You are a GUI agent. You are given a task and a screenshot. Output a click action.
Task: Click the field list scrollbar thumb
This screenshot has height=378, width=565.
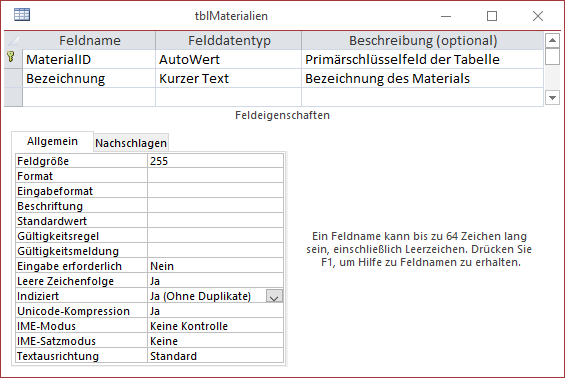click(552, 57)
